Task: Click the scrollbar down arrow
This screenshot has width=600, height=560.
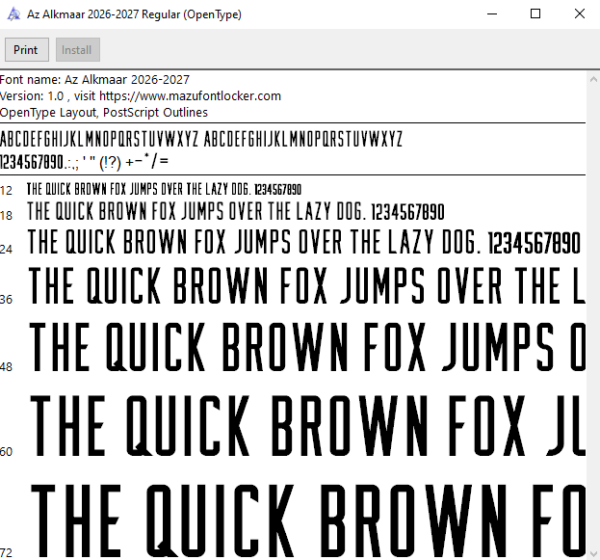Action: (593, 553)
